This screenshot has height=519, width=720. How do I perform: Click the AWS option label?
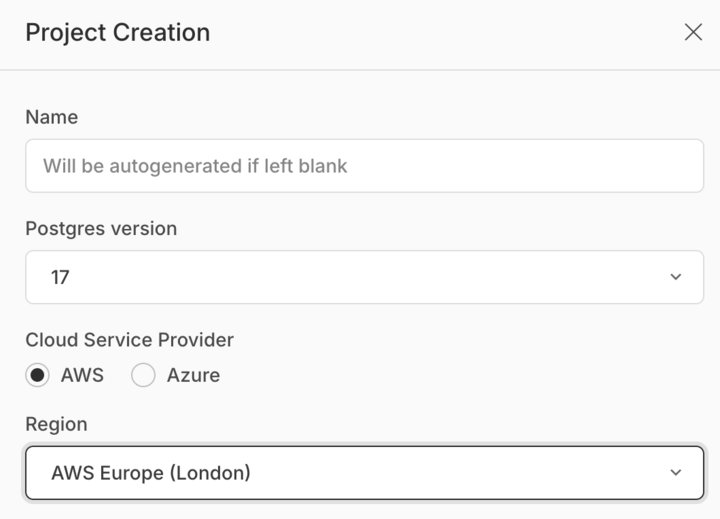tap(82, 375)
